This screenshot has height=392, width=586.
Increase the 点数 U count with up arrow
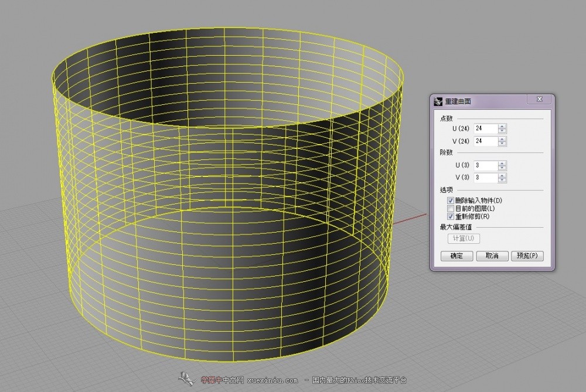502,126
